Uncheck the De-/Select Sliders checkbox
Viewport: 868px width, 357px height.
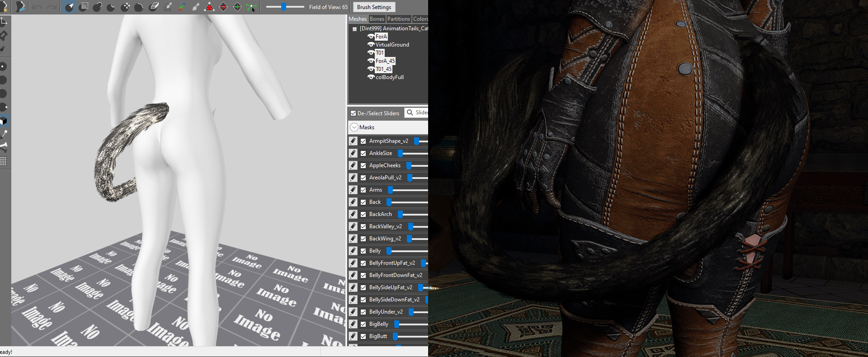353,113
